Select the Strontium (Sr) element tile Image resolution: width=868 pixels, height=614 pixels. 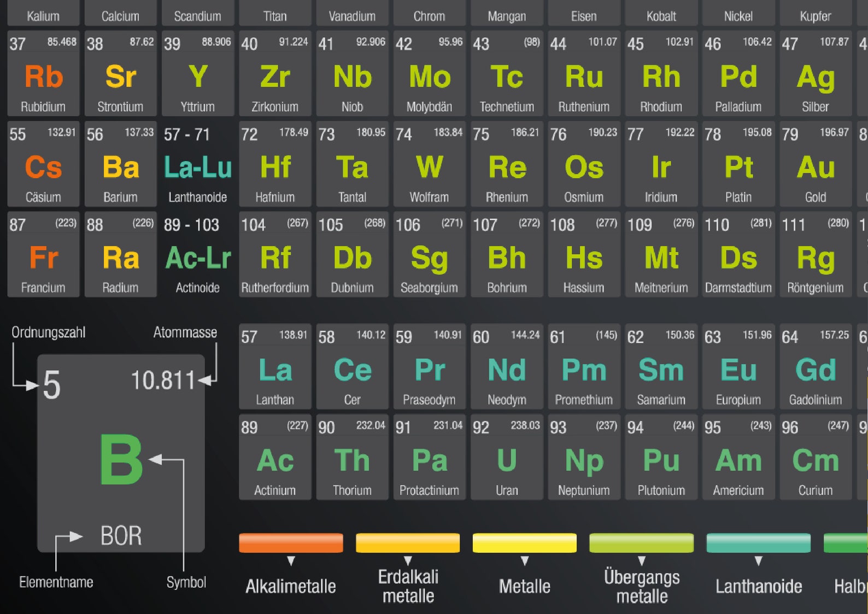coord(121,73)
